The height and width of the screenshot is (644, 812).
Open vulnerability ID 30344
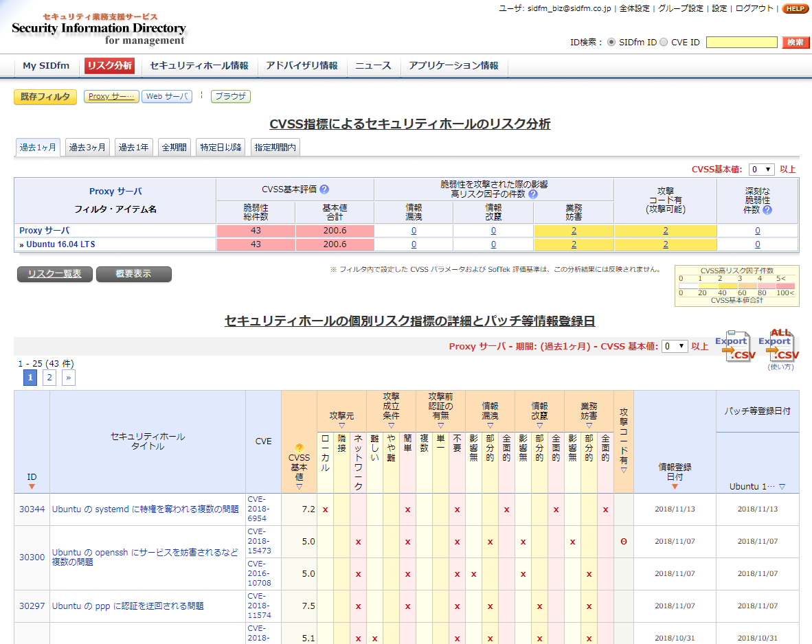coord(32,509)
